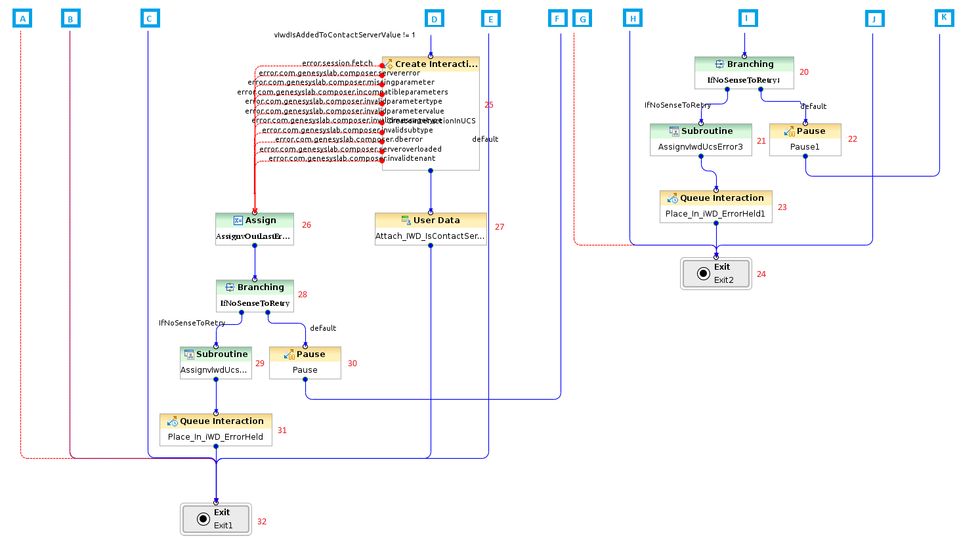Click the Queue Interaction icon of Place_In_iWD_ErrorHeld

click(173, 421)
